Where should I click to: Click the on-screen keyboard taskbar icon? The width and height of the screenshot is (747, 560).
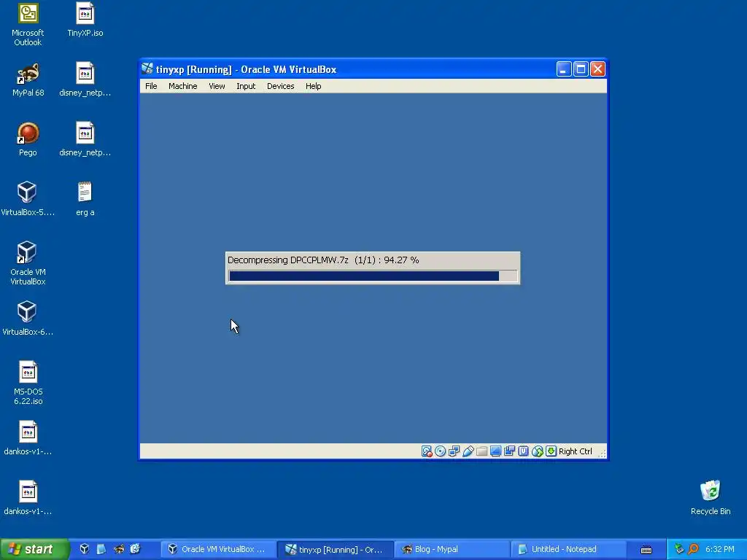(646, 550)
